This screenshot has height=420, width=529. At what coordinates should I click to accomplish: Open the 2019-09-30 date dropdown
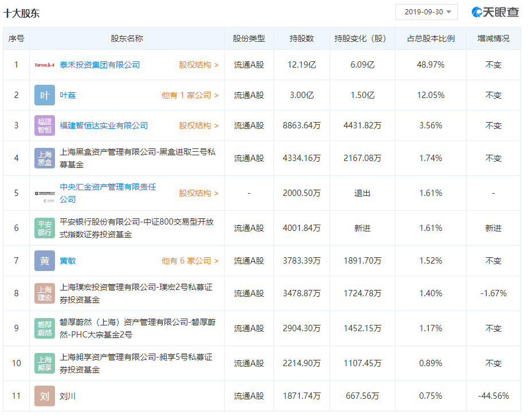pyautogui.click(x=426, y=12)
